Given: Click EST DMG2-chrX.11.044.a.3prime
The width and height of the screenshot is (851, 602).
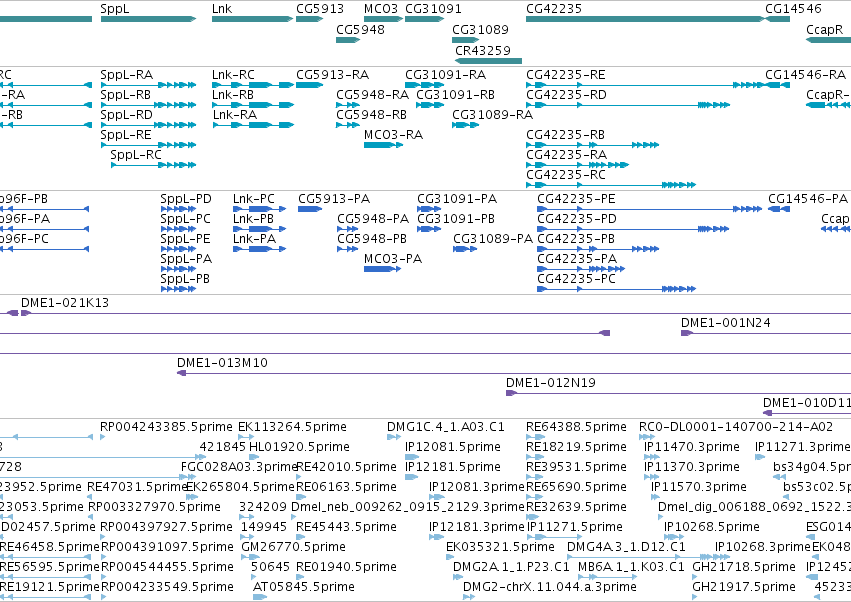Looking at the screenshot, I should click(549, 587).
